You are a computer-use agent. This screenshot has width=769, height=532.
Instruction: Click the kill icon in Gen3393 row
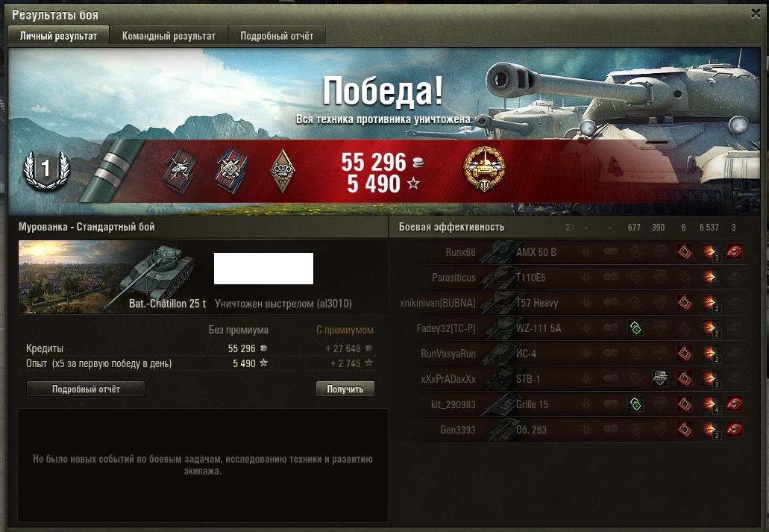coord(734,429)
